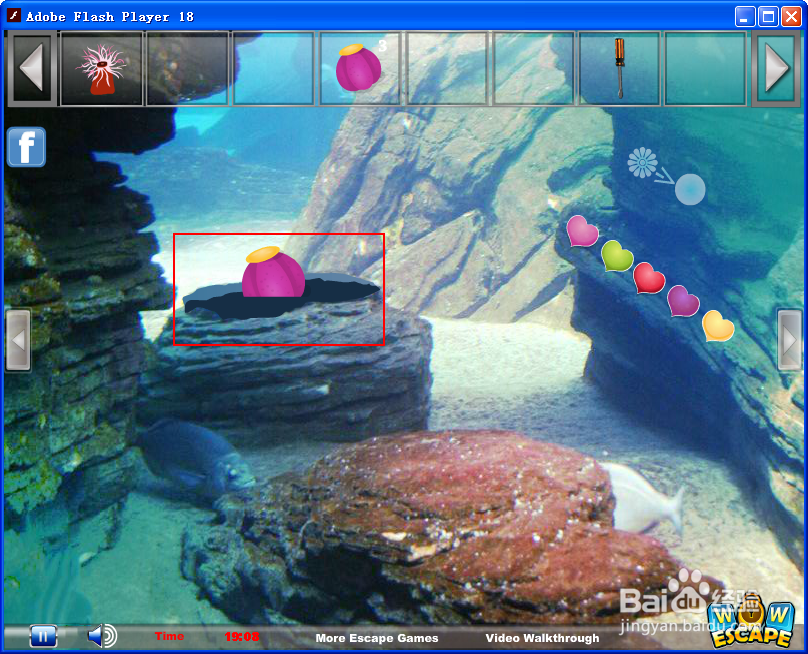Select the screwdriver inventory item
This screenshot has width=808, height=654.
620,69
